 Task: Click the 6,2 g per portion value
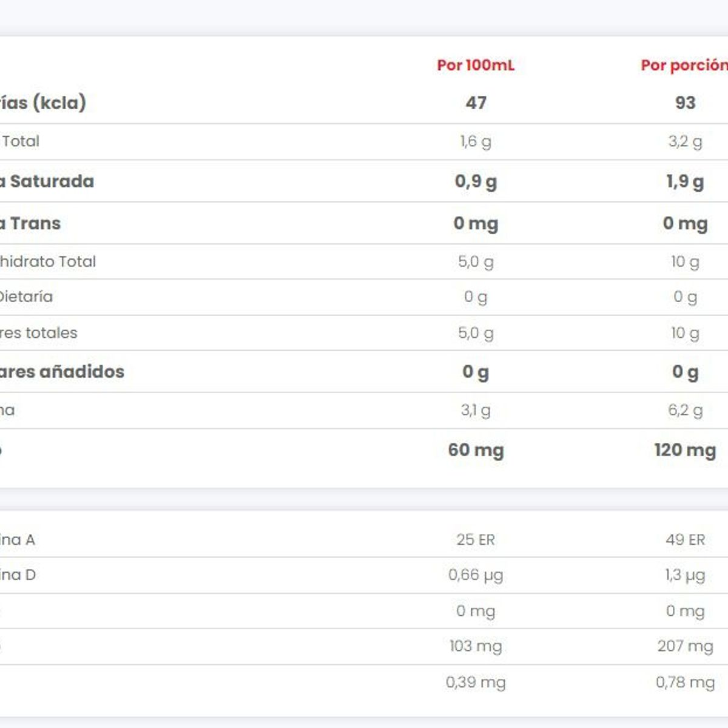(685, 410)
